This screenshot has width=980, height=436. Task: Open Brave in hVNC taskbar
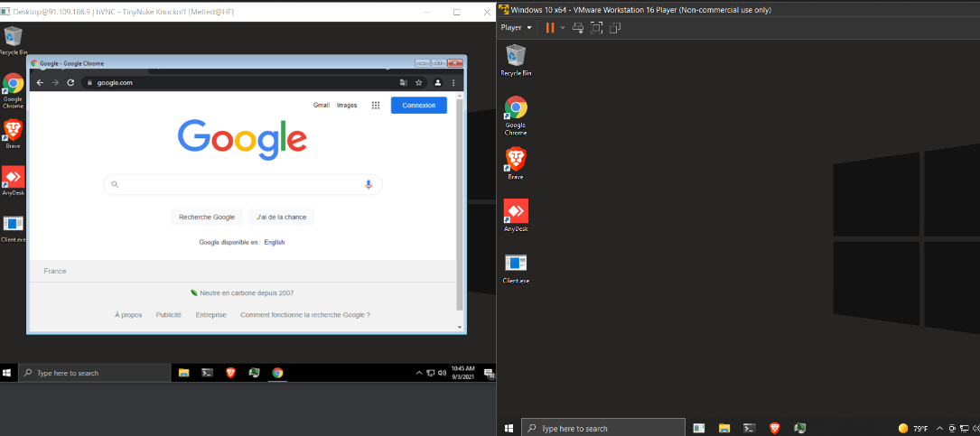point(230,373)
